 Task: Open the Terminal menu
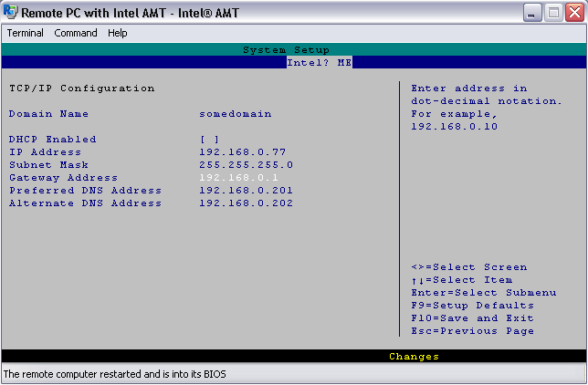(x=26, y=33)
